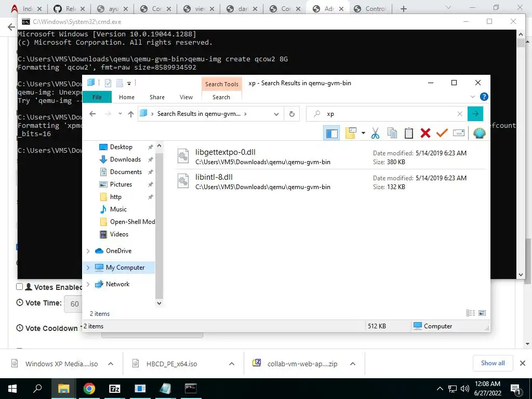Switch to large icons view in status bar
Screen dimensions: 532x399
482,313
